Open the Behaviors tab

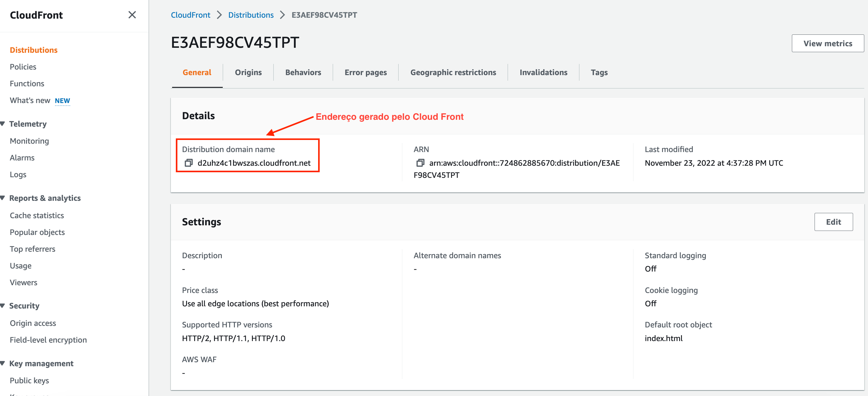303,72
